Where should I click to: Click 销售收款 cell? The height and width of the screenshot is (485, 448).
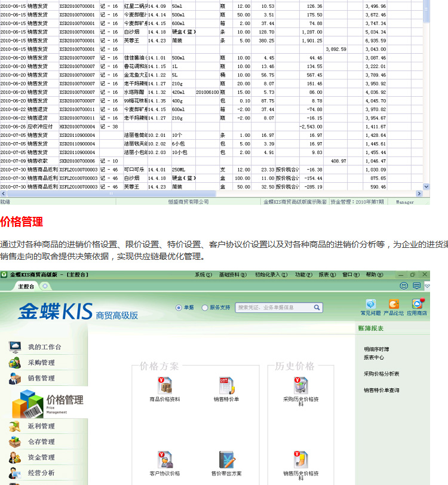[x=42, y=161]
